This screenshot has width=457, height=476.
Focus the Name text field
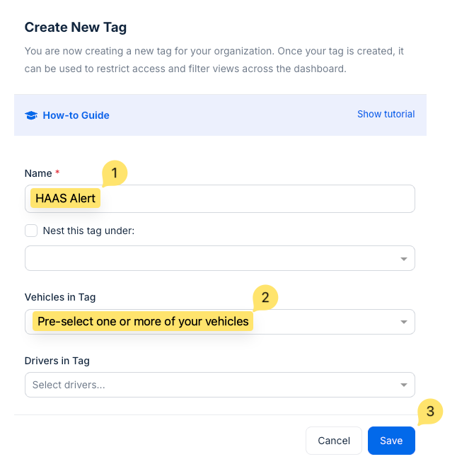click(255, 199)
